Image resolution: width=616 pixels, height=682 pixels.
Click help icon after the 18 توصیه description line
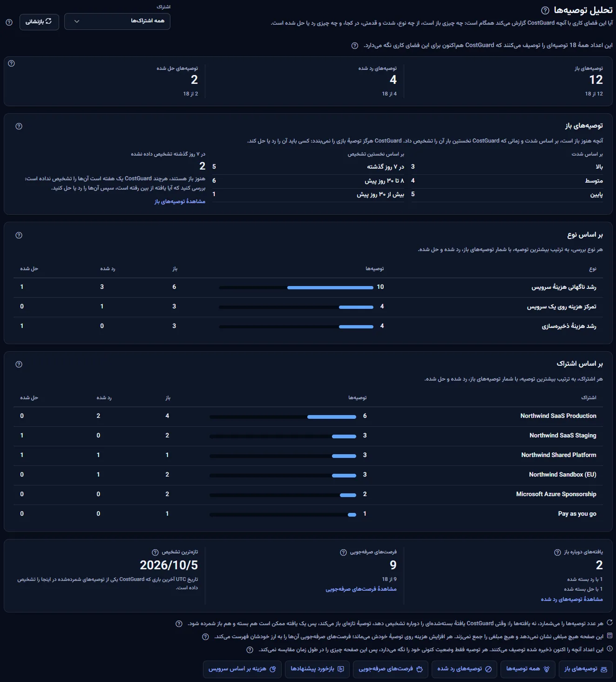355,46
